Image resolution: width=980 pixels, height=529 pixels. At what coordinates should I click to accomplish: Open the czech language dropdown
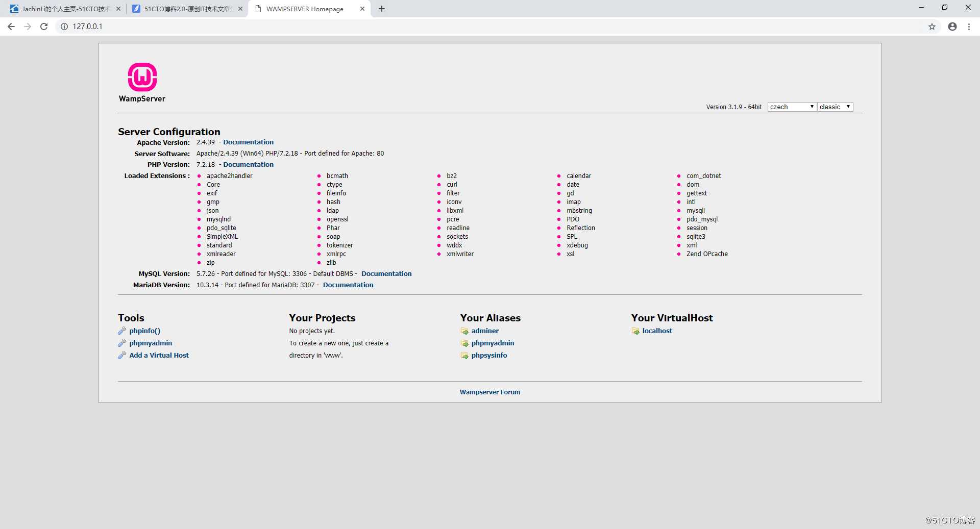tap(792, 107)
